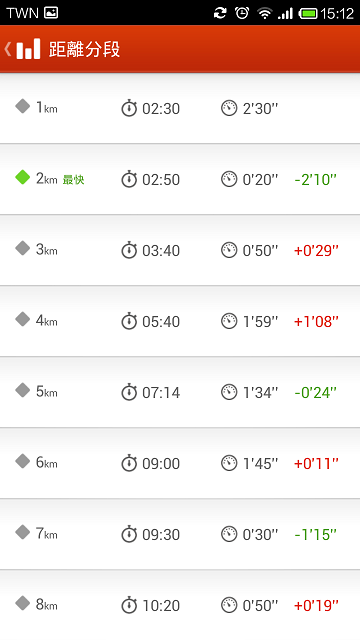The image size is (360, 640).
Task: Open the Wi-Fi indicator in the status bar
Action: (x=264, y=13)
